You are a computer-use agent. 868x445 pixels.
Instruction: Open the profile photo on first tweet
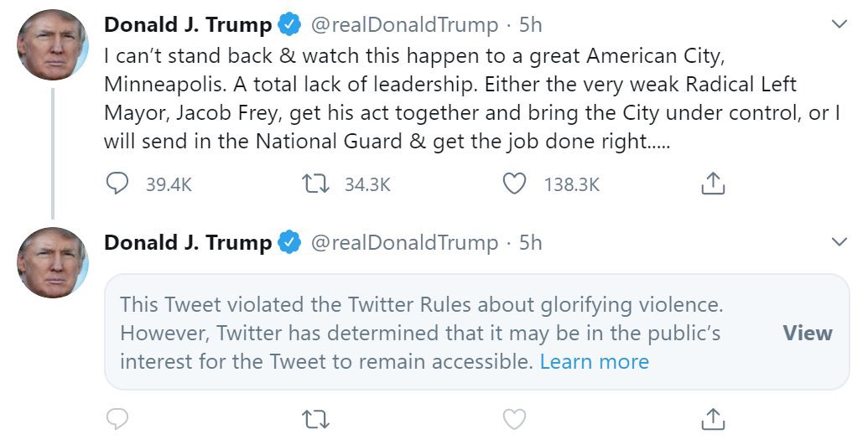52,45
